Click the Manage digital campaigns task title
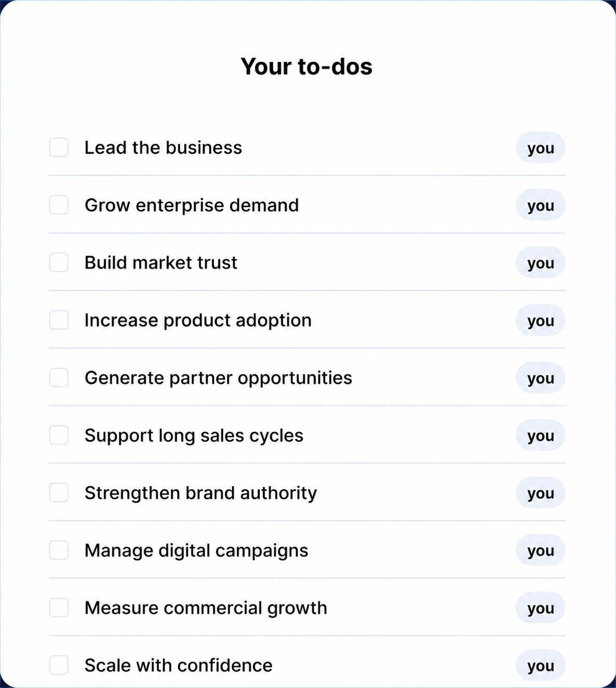 196,551
